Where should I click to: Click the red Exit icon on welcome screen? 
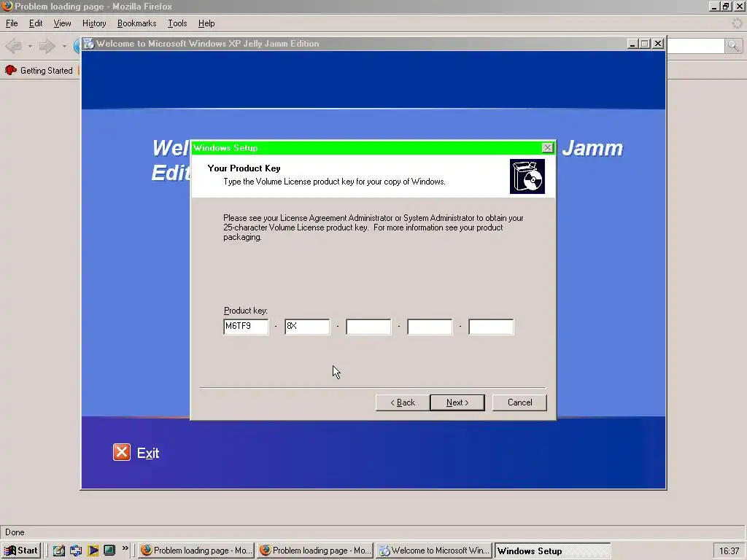(122, 452)
